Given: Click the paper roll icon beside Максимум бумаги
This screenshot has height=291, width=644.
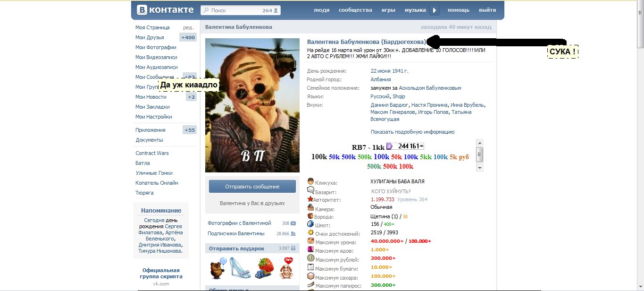Looking at the screenshot, I should [310, 267].
